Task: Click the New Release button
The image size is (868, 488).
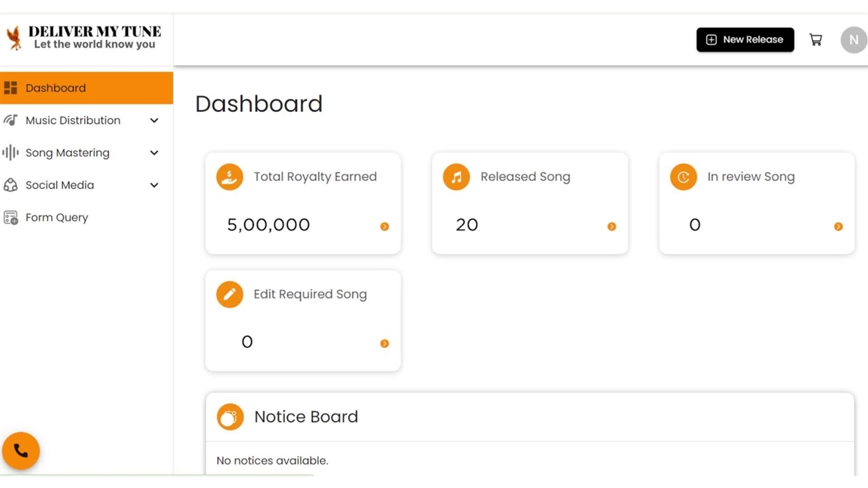Action: point(745,40)
